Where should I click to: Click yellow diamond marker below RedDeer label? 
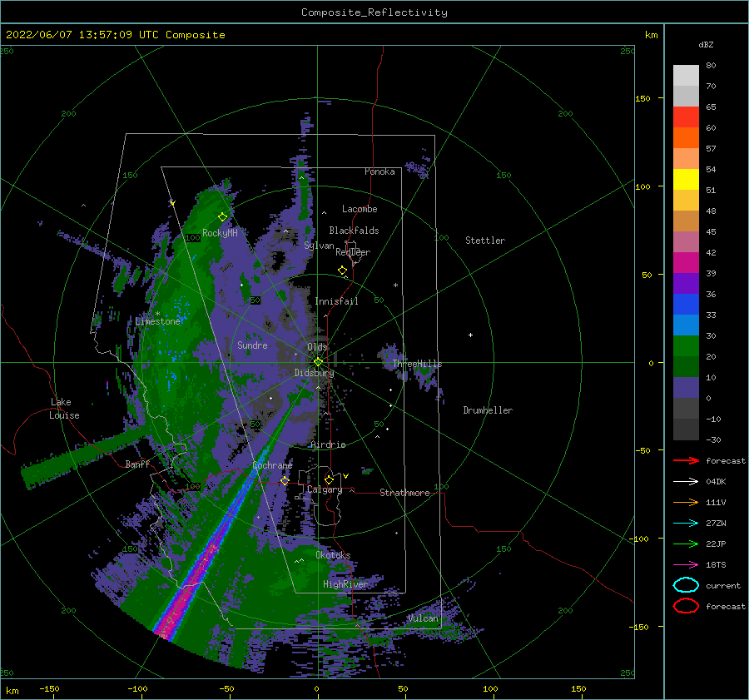342,270
